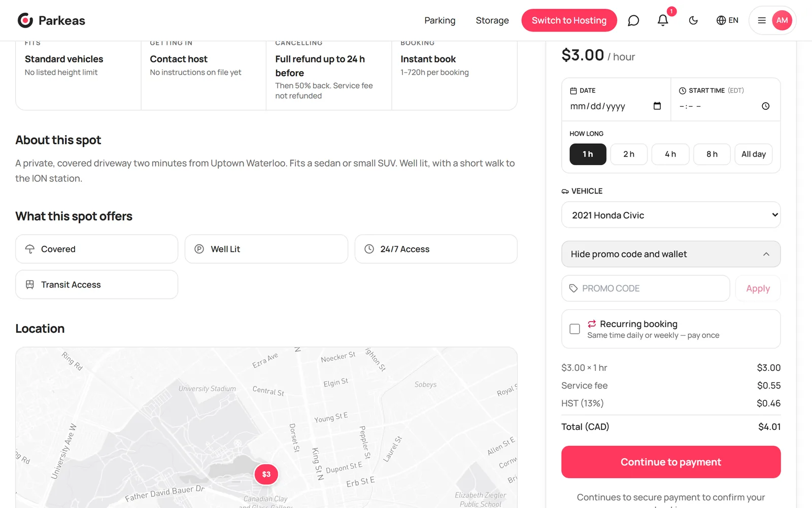Click the Well Lit parking icon
Image resolution: width=812 pixels, height=508 pixels.
[x=199, y=249]
